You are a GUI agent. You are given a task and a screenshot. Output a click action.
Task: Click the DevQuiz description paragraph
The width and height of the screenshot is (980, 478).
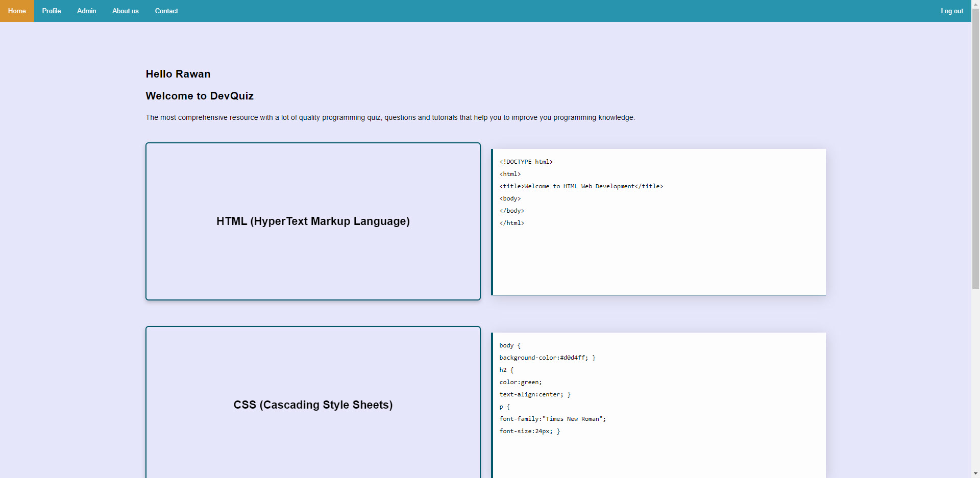click(x=390, y=117)
